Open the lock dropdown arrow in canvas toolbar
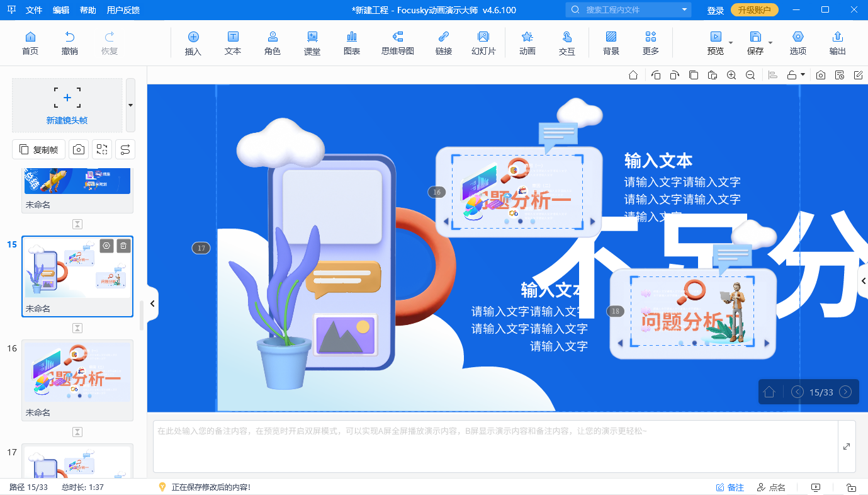 [803, 75]
